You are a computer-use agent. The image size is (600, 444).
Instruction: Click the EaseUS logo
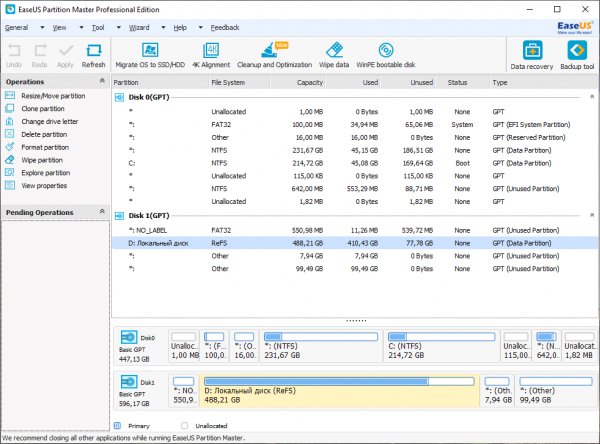click(x=574, y=27)
